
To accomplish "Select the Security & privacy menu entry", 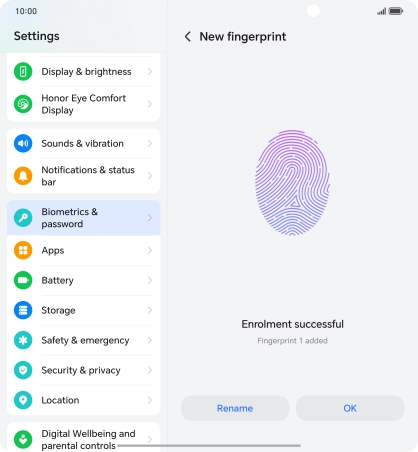I will (83, 370).
